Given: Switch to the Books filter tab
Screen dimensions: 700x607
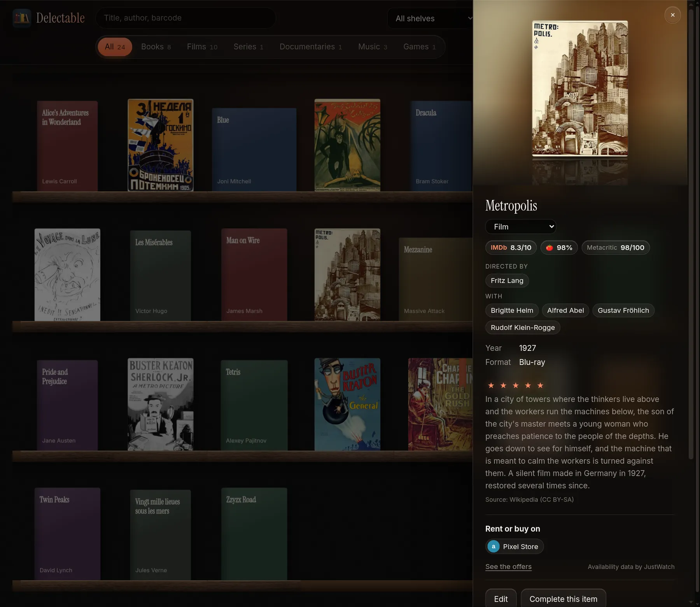Looking at the screenshot, I should (156, 47).
